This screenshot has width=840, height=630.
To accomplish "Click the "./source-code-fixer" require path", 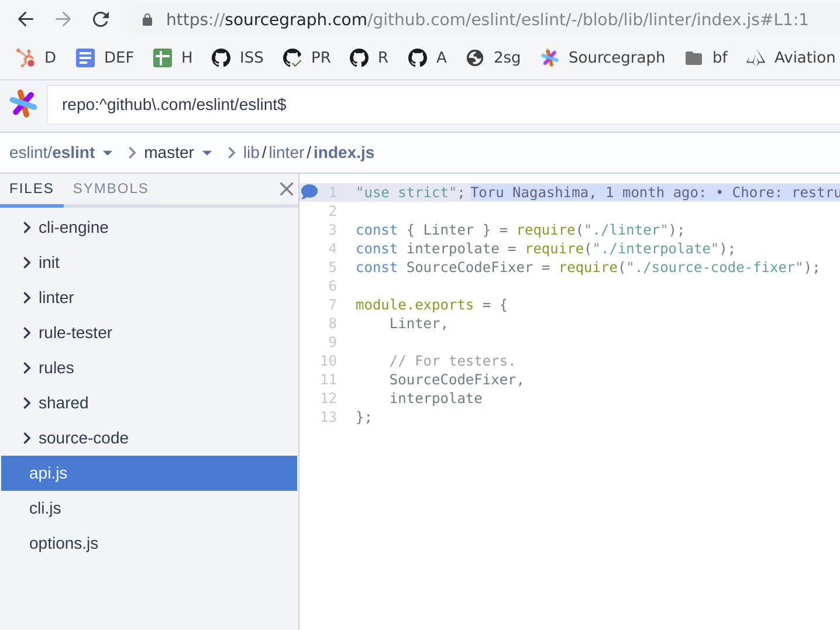I will (715, 267).
